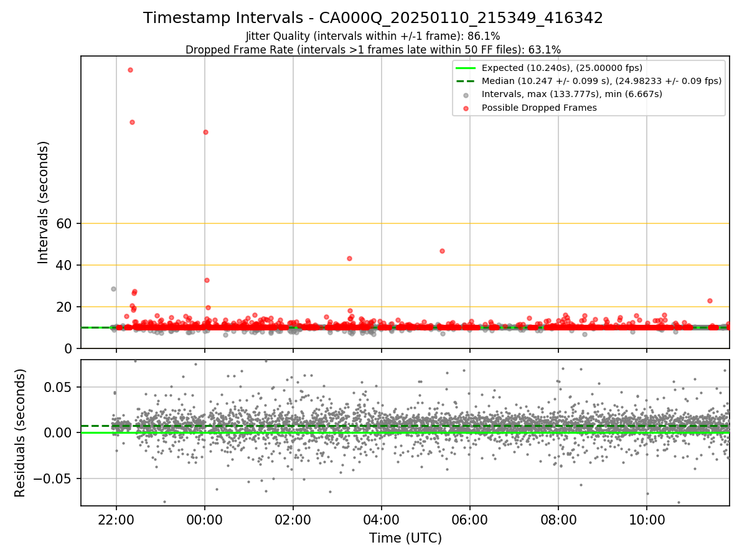The height and width of the screenshot is (560, 747).
Task: Click the plot title 'Timestamp Intervals - CA000Q_20250110_215349_416342'
Action: pos(373,18)
